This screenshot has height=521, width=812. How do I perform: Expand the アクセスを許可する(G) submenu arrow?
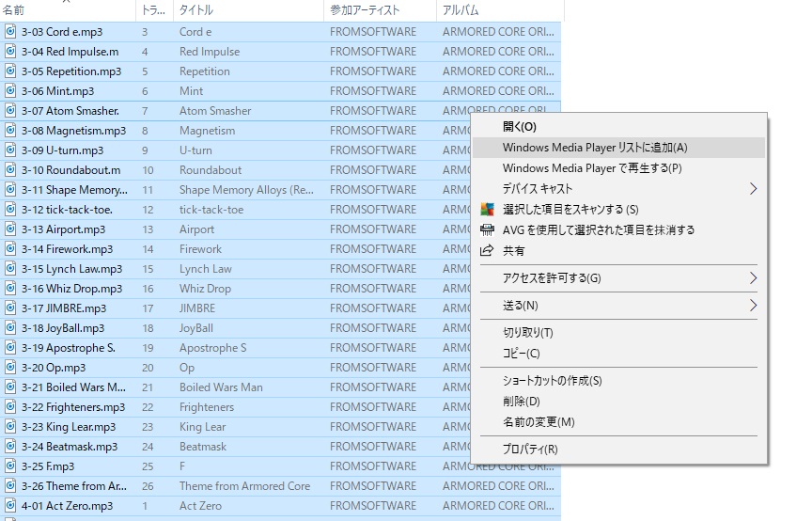(x=753, y=278)
